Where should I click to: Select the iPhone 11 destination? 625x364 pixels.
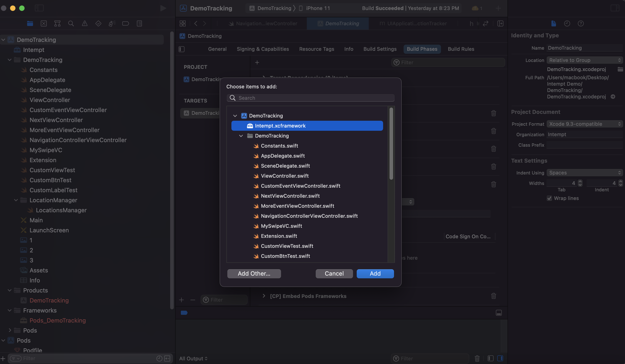tap(314, 8)
